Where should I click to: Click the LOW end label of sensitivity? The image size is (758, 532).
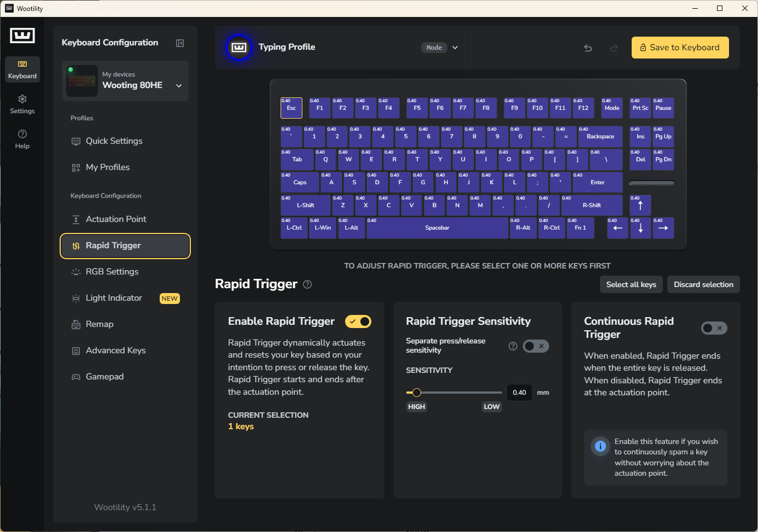(492, 407)
